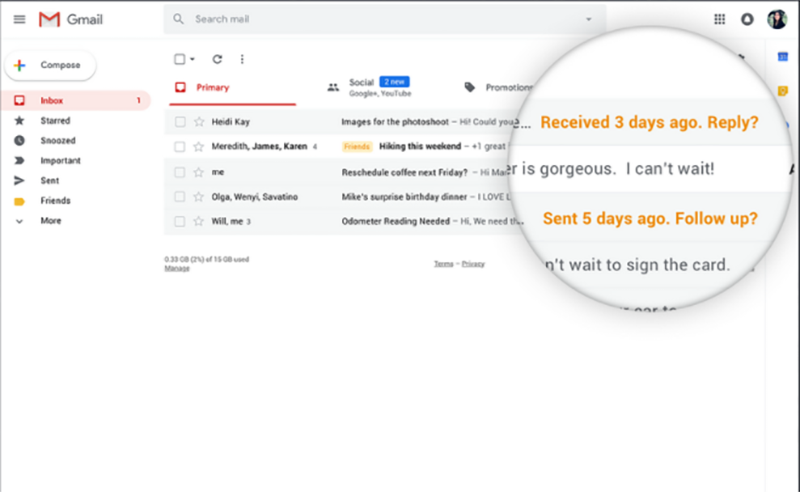This screenshot has height=492, width=800.
Task: Open the select-all dropdown arrow
Action: pyautogui.click(x=192, y=59)
